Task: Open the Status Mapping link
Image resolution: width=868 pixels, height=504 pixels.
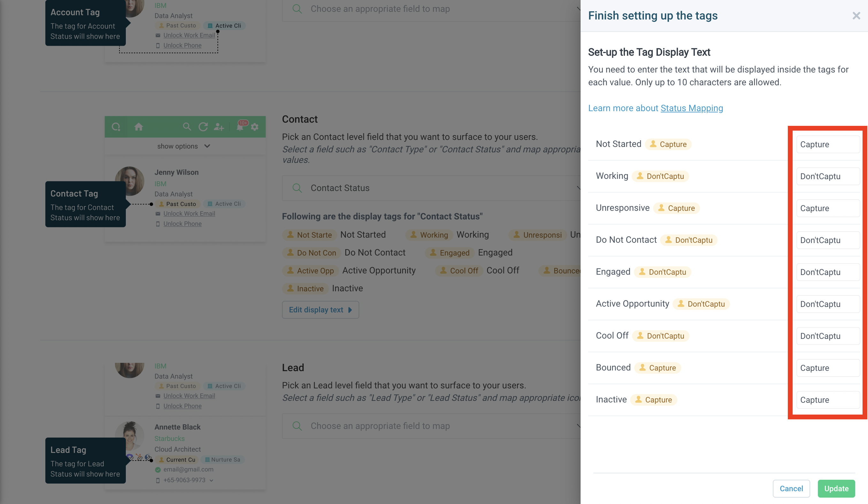Action: (x=692, y=108)
